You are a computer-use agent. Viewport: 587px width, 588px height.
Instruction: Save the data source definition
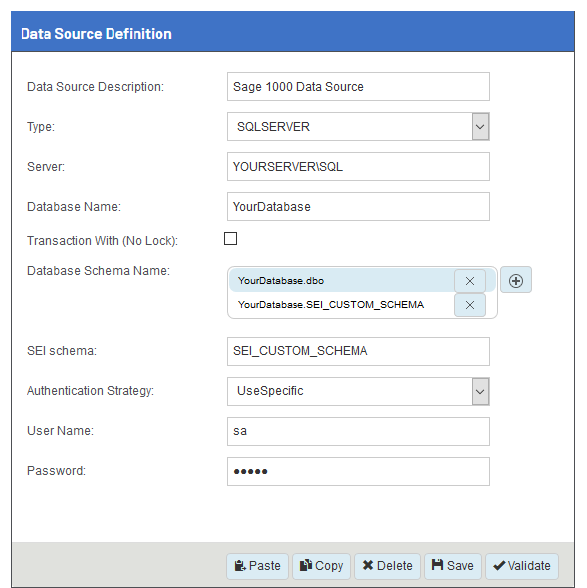pyautogui.click(x=453, y=566)
